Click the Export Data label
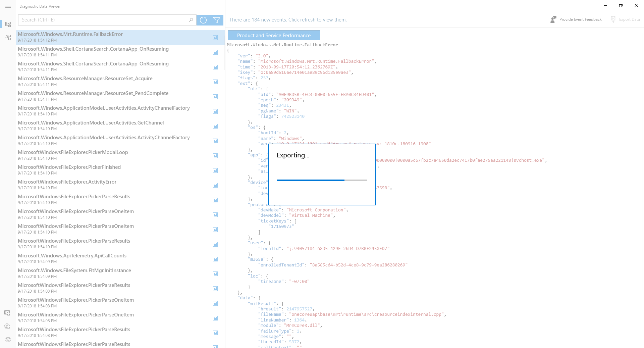The width and height of the screenshot is (644, 348). coord(629,19)
